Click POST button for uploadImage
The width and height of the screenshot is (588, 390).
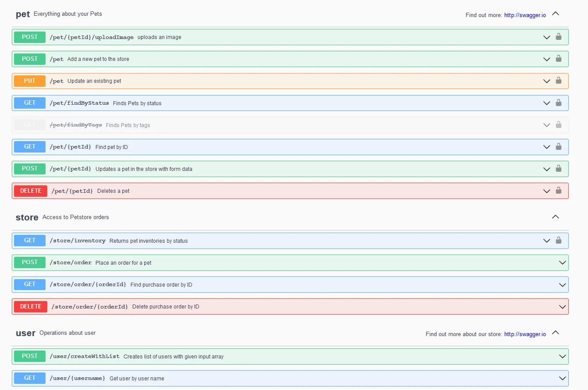point(30,37)
